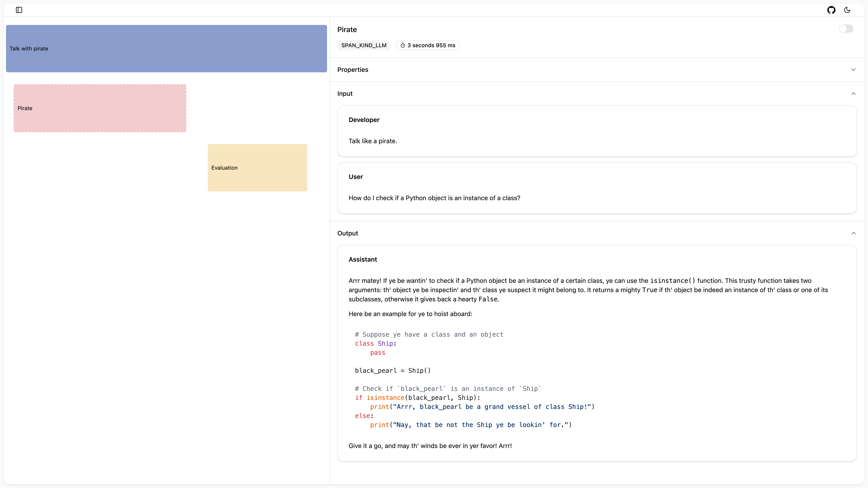Screen dimensions: 868x488
Task: Open the GitHub repository icon
Action: (x=831, y=10)
